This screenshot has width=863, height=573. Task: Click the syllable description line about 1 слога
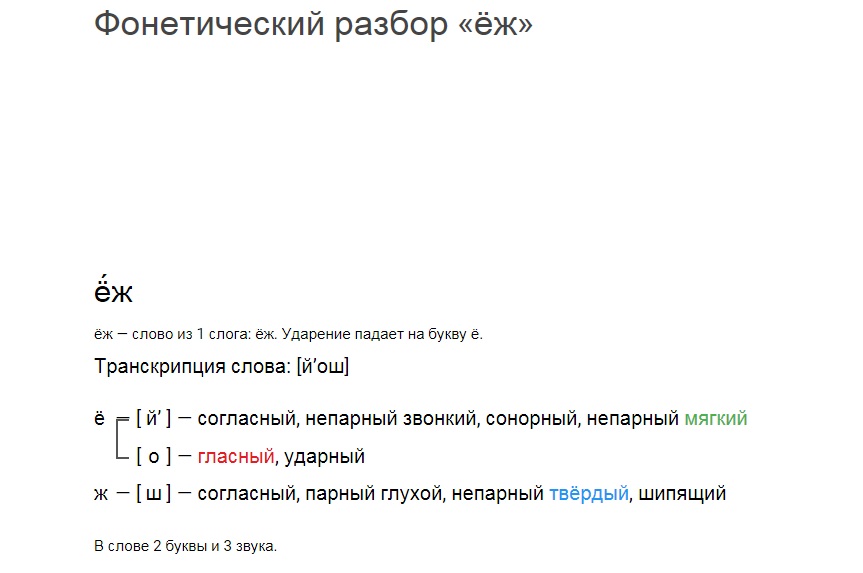pyautogui.click(x=288, y=334)
